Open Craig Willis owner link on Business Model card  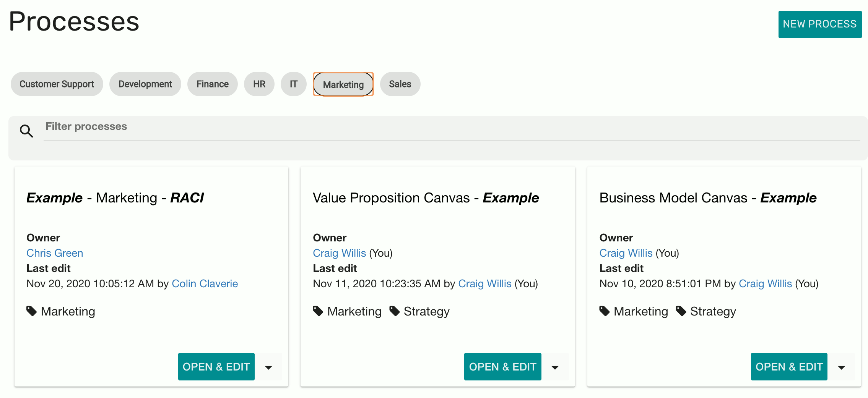[x=626, y=253]
